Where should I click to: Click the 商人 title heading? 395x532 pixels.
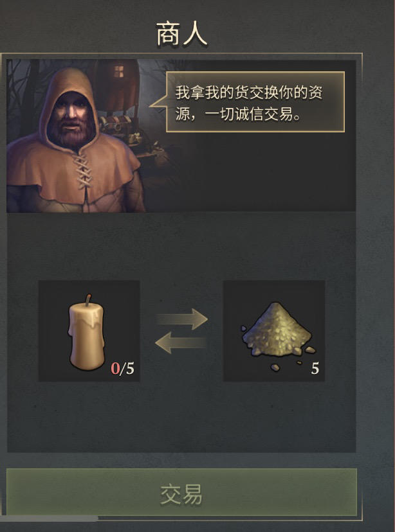(x=181, y=34)
